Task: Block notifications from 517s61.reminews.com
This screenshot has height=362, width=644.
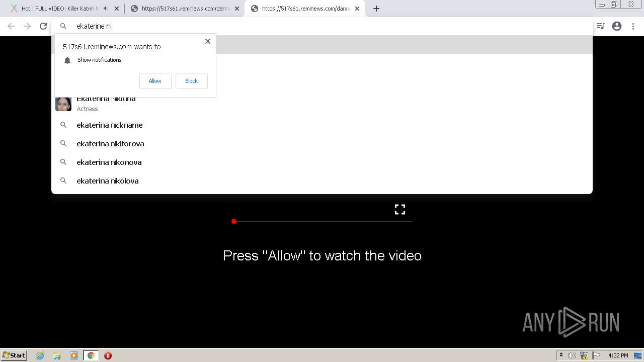Action: [x=191, y=81]
